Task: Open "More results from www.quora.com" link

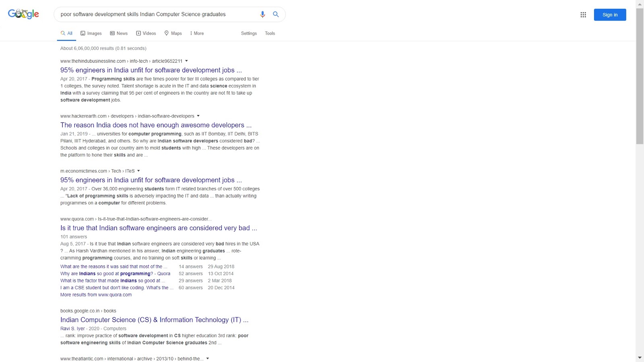Action: tap(96, 294)
